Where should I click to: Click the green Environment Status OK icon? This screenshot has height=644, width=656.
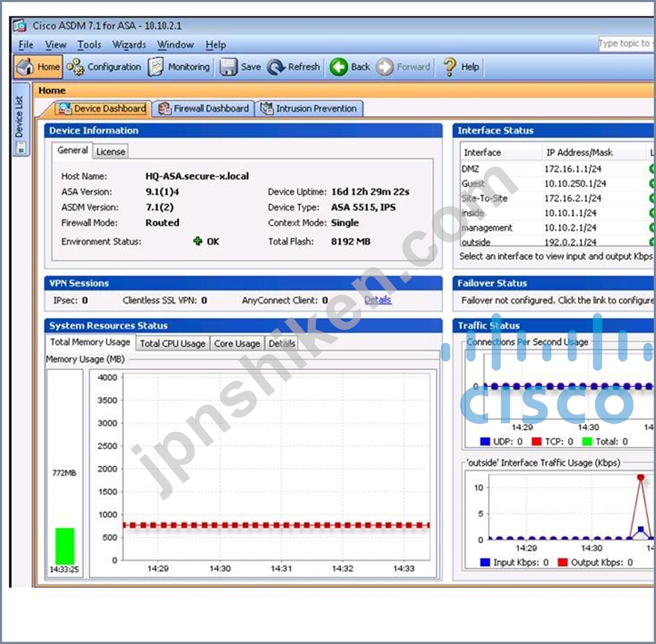198,241
